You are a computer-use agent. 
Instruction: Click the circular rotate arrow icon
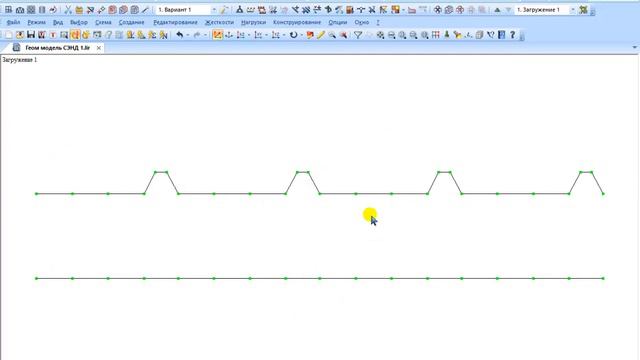(x=293, y=35)
